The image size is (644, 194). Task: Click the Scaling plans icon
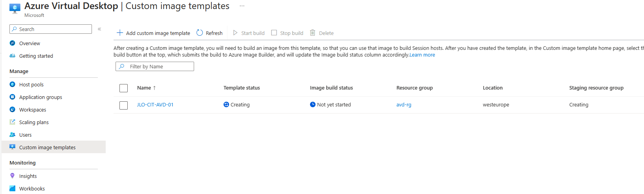tap(12, 122)
